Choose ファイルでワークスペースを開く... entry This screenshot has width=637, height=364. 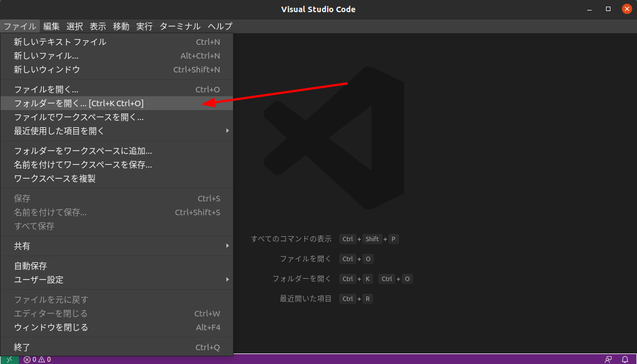[117, 117]
